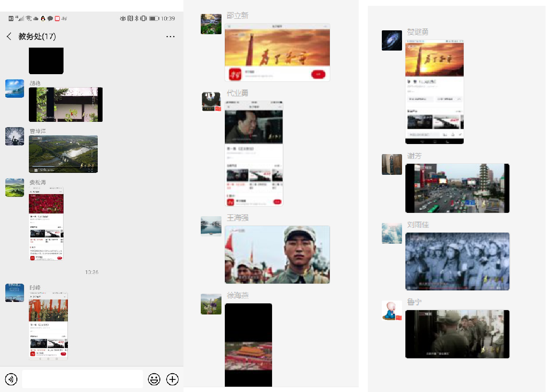Open 代业勇's phone screenshot image

254,154
